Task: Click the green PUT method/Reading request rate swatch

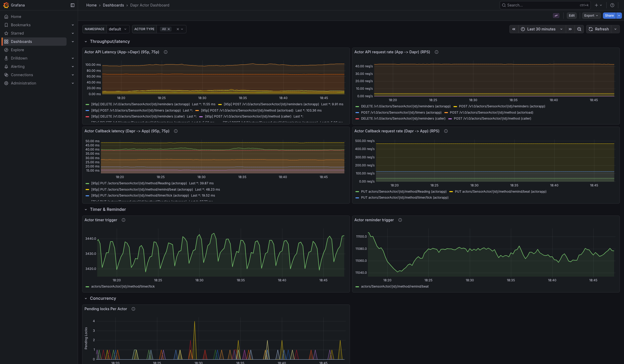Action: pyautogui.click(x=357, y=192)
